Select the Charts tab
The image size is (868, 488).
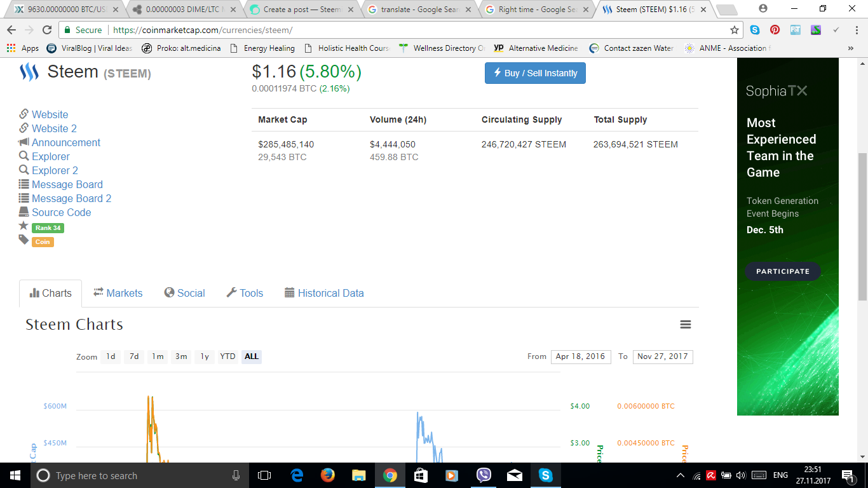click(x=51, y=293)
